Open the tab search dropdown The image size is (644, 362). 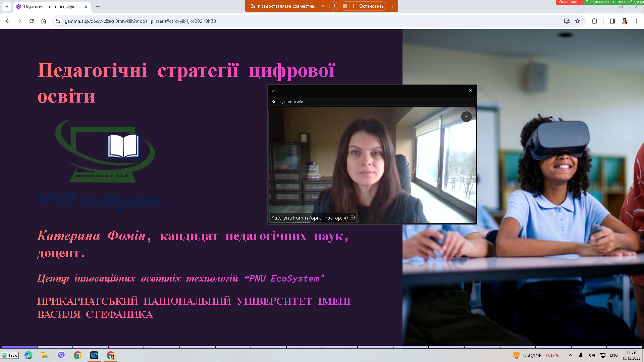(7, 7)
